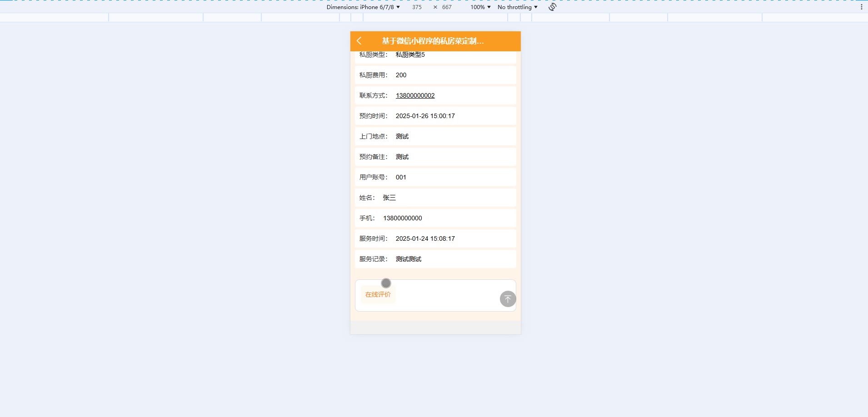Screen dimensions: 868x417
Task: Select 预约时间 value 2025-01-26 15:00:17
Action: (x=425, y=116)
